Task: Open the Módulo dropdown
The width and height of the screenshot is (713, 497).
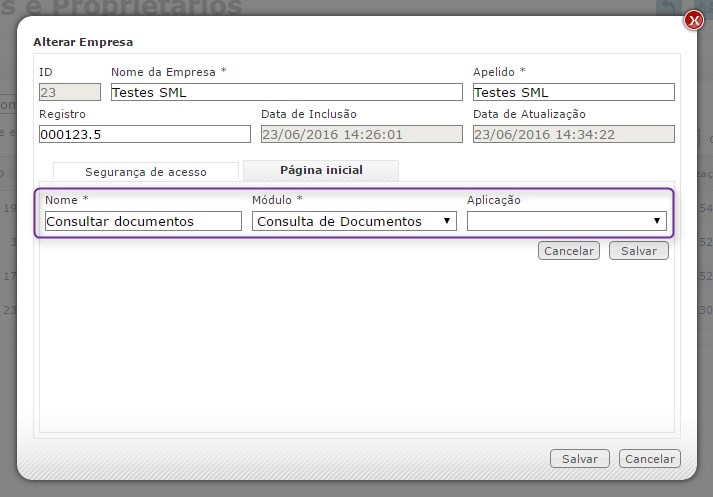Action: tap(354, 221)
